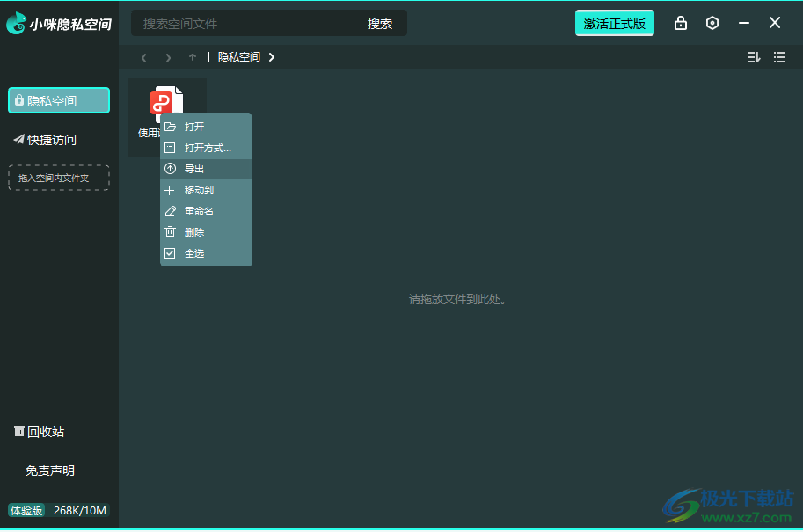Click the back arrow in the navigation bar
The width and height of the screenshot is (803, 532).
click(x=143, y=56)
